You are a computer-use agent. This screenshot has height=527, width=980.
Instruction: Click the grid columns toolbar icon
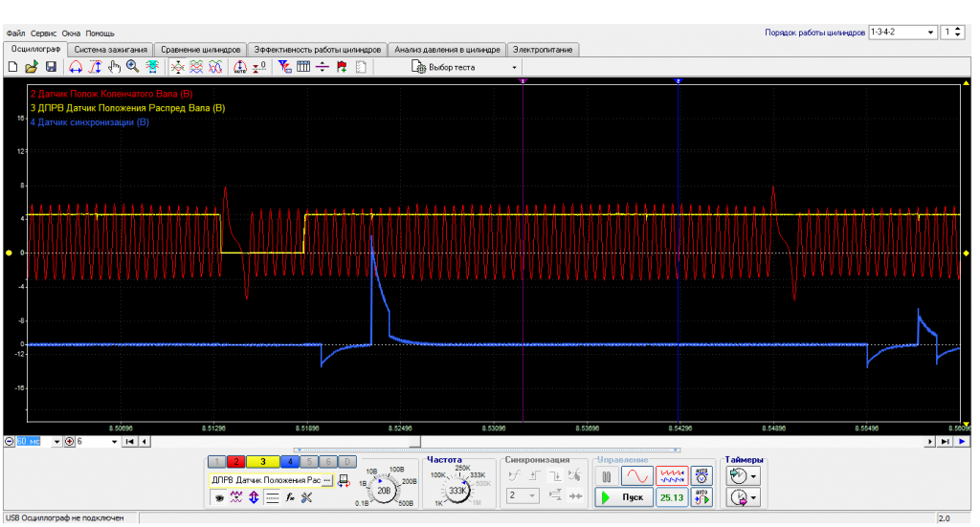[303, 67]
